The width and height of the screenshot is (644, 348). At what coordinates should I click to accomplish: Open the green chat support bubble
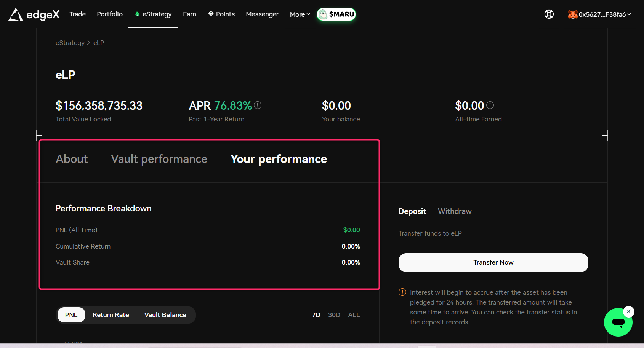click(x=618, y=322)
